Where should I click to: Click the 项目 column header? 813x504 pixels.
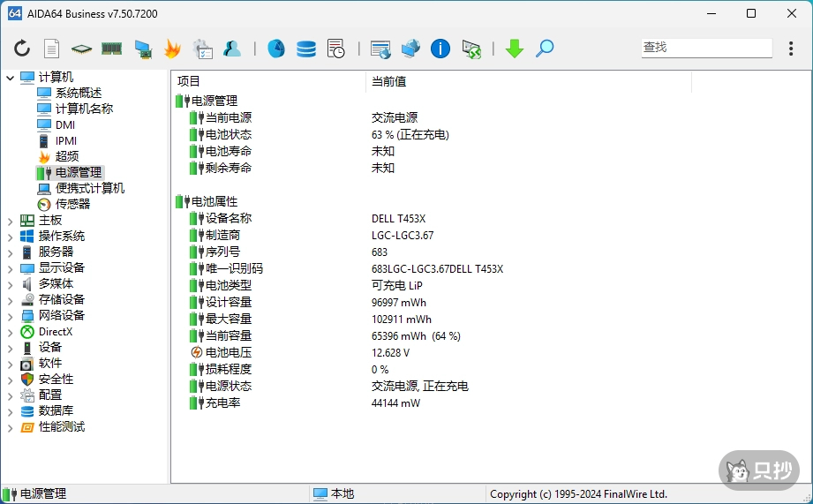pos(189,81)
